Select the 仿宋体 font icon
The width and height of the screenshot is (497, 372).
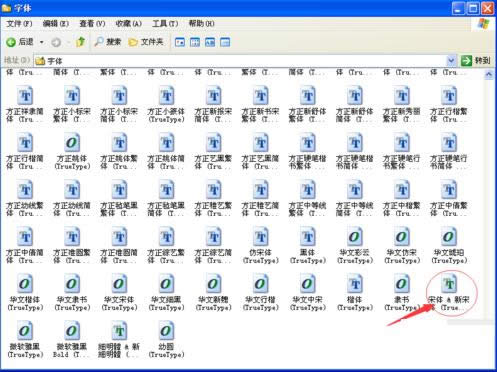(261, 237)
